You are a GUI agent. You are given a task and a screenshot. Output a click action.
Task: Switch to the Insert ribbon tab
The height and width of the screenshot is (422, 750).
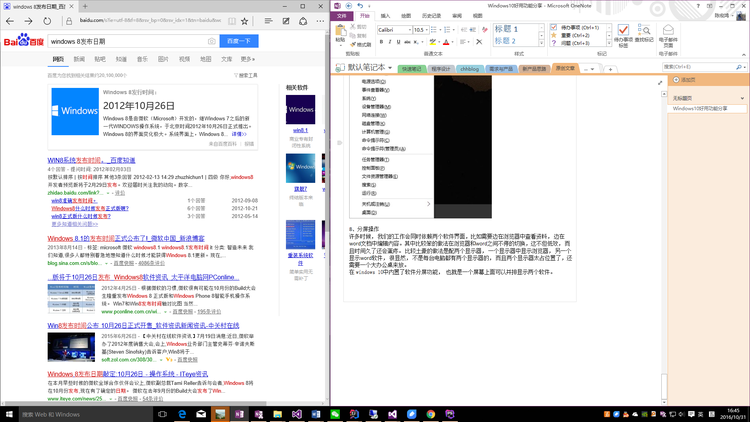[385, 16]
